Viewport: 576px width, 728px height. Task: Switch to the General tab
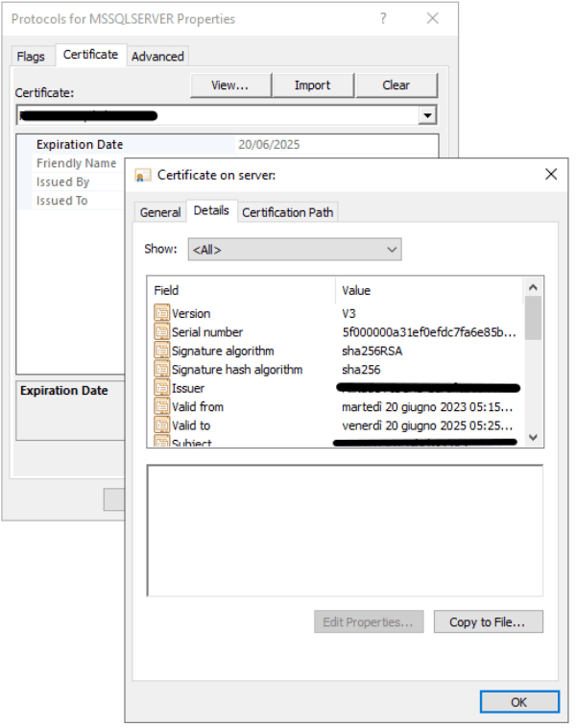(x=160, y=212)
